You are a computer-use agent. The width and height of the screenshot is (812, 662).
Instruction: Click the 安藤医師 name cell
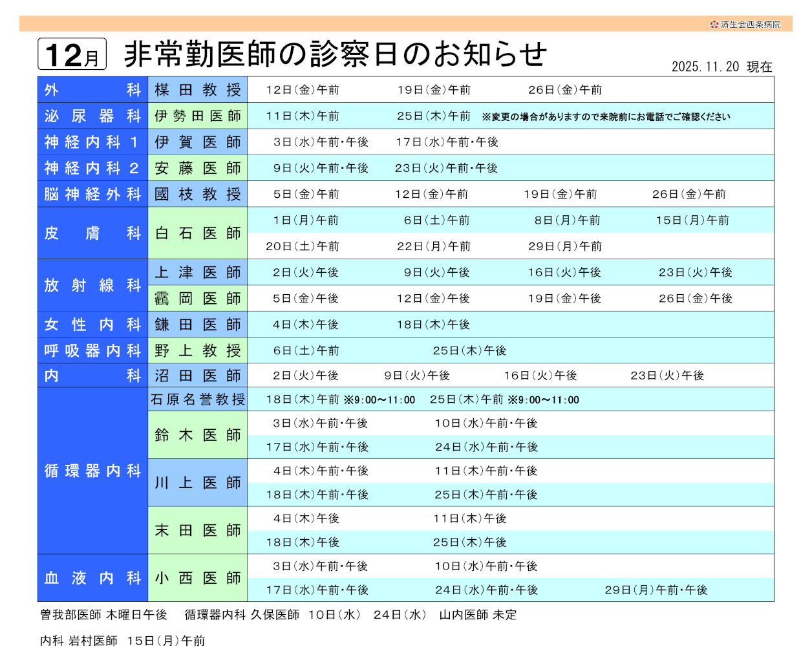[x=198, y=168]
